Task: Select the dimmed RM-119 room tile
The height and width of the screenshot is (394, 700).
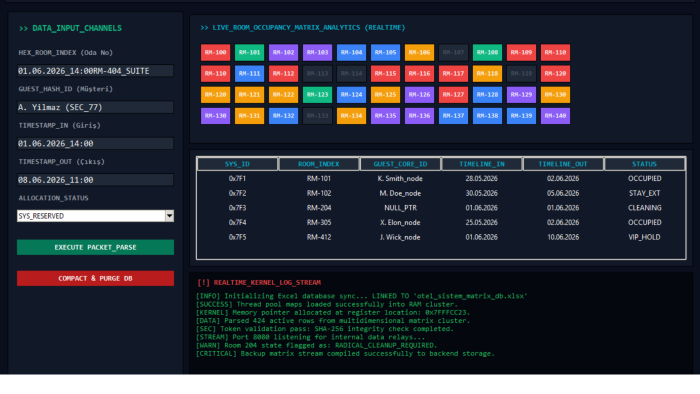Action: [x=521, y=74]
